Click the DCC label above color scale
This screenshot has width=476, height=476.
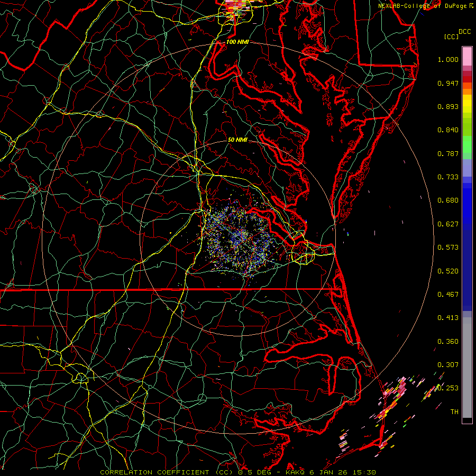coord(464,32)
